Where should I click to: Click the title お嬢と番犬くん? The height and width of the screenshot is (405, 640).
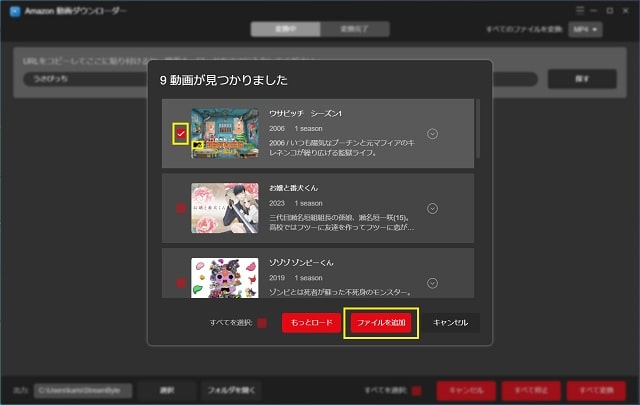pos(293,188)
